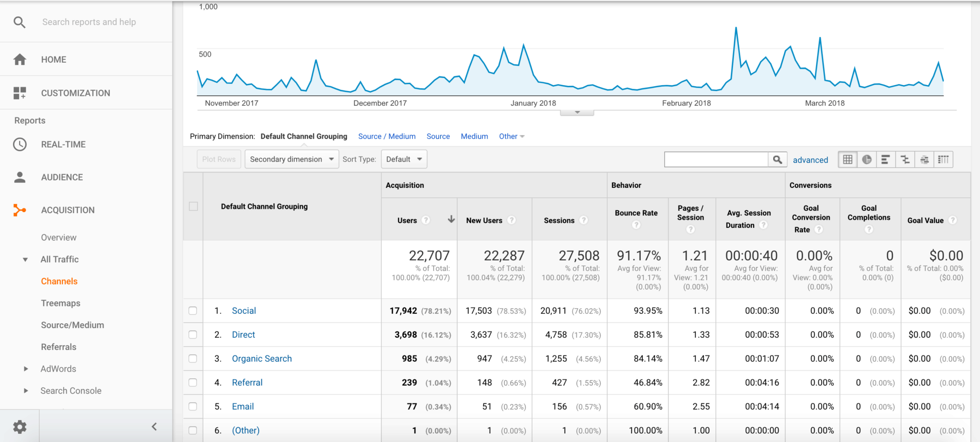This screenshot has height=442, width=980.
Task: Click the table filter search field
Action: (x=716, y=159)
